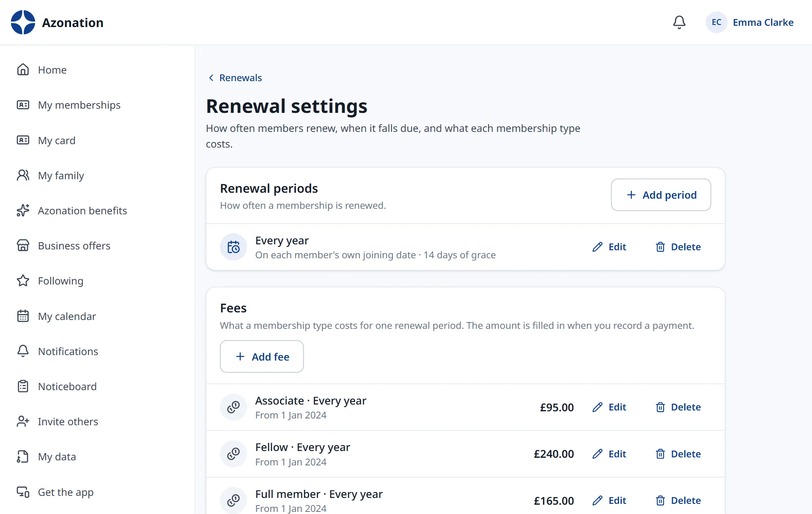Open Emma Clarke's EC avatar

716,22
